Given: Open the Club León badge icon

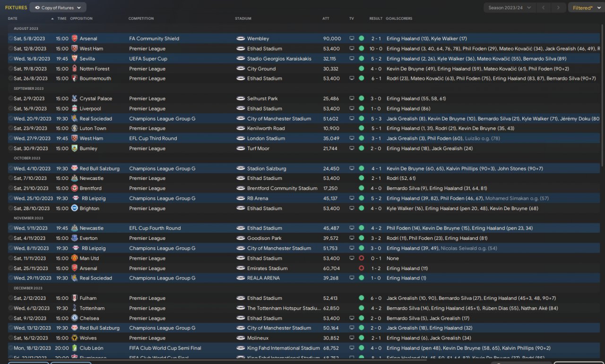Looking at the screenshot, I should [74, 348].
